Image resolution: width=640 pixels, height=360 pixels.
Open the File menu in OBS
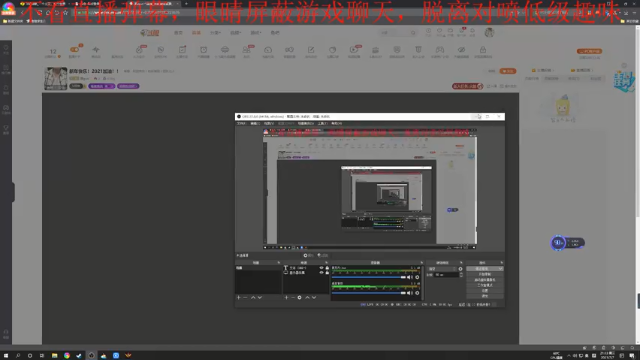tap(241, 123)
